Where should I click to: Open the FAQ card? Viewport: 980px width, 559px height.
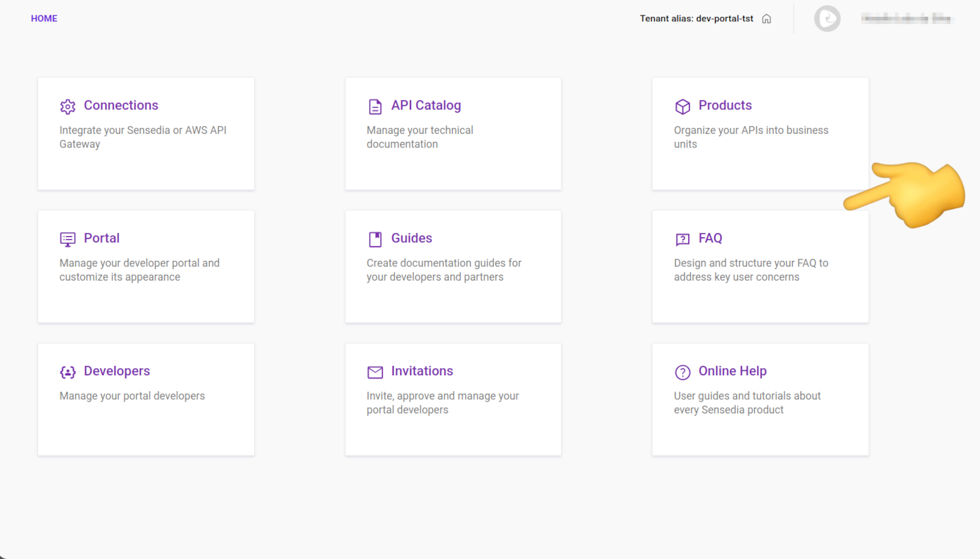[x=760, y=267]
